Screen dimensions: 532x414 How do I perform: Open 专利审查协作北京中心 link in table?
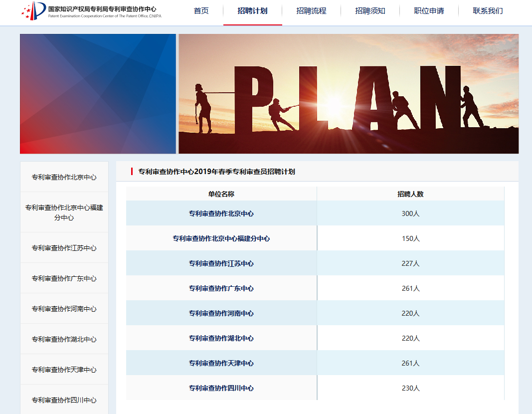221,213
